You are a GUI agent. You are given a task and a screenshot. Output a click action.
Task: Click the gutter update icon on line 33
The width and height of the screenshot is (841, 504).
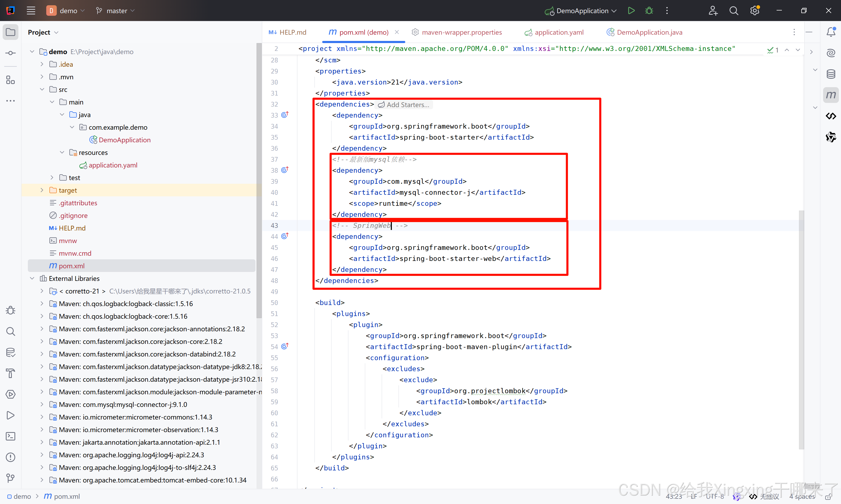(x=285, y=115)
